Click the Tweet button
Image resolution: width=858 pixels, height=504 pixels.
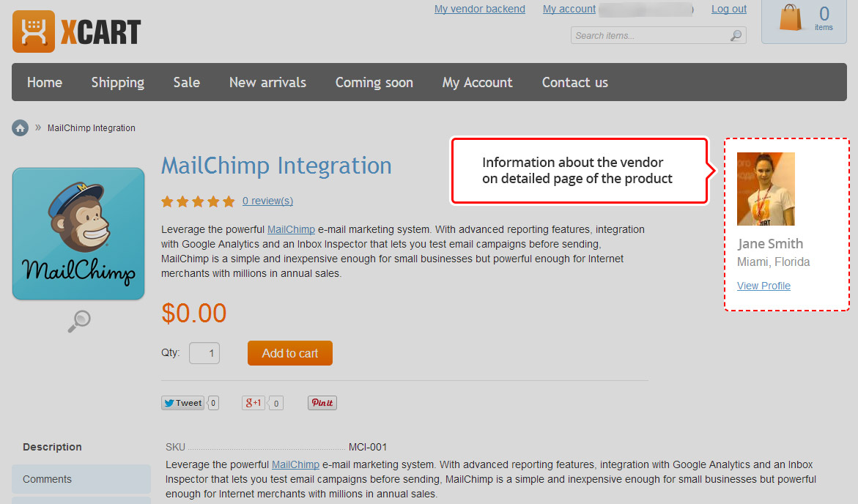[x=182, y=403]
